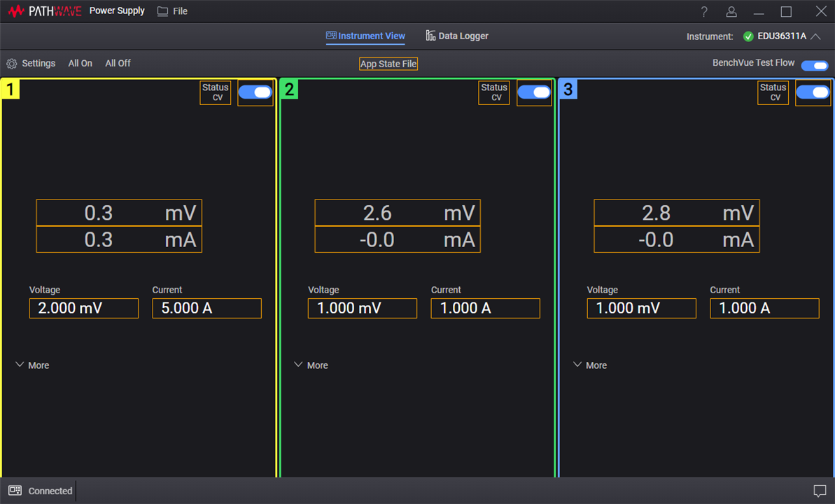This screenshot has width=835, height=504.
Task: Click the Power Supply title text
Action: click(x=117, y=10)
